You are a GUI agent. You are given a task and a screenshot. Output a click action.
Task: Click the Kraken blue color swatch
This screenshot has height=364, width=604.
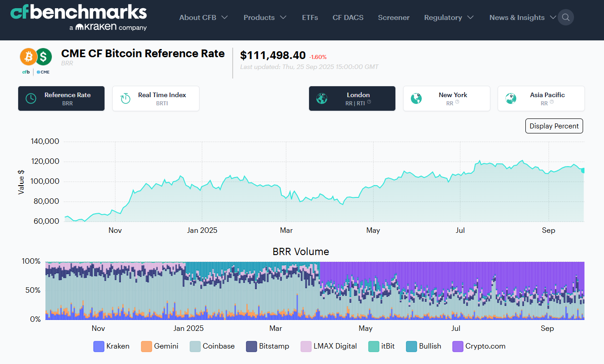(x=99, y=346)
